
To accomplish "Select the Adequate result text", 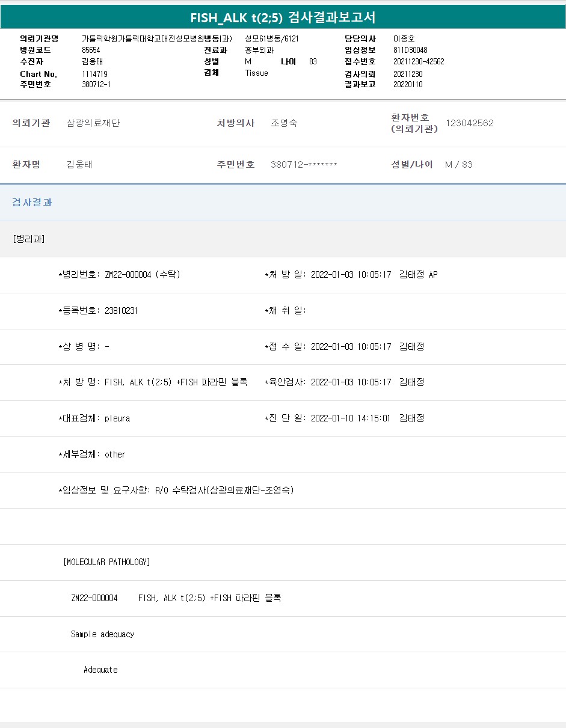I will pos(101,670).
